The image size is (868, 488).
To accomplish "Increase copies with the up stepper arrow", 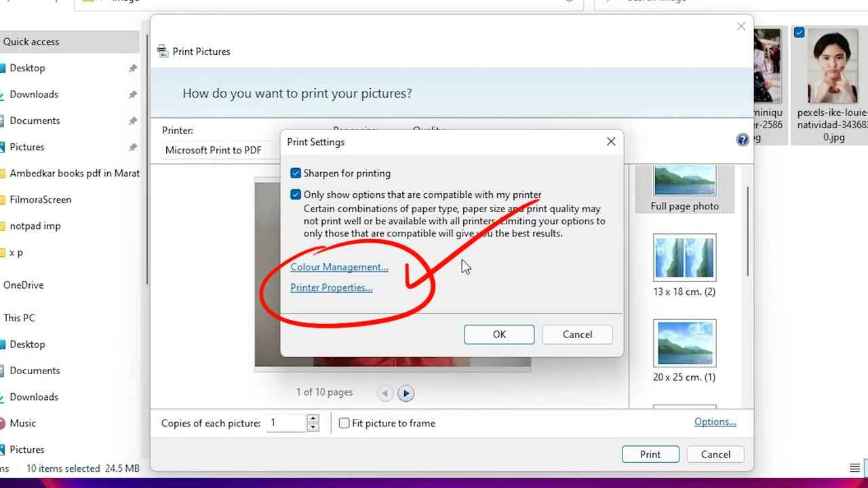I will click(x=313, y=419).
